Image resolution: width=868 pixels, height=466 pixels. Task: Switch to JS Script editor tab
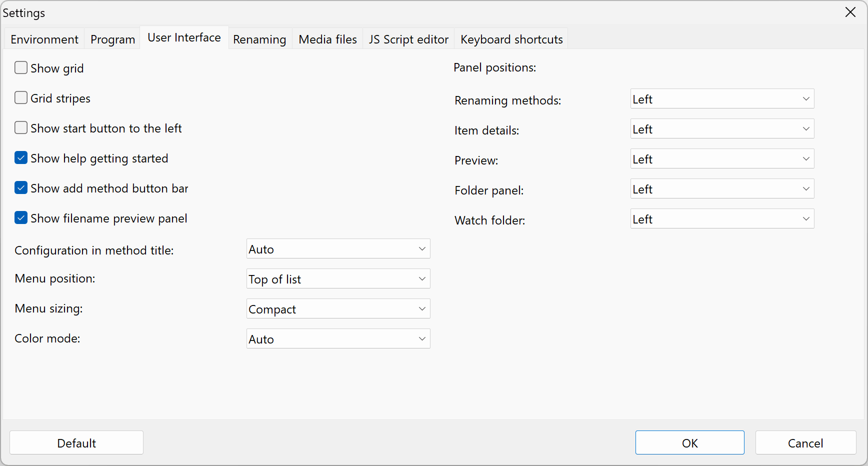pyautogui.click(x=408, y=39)
